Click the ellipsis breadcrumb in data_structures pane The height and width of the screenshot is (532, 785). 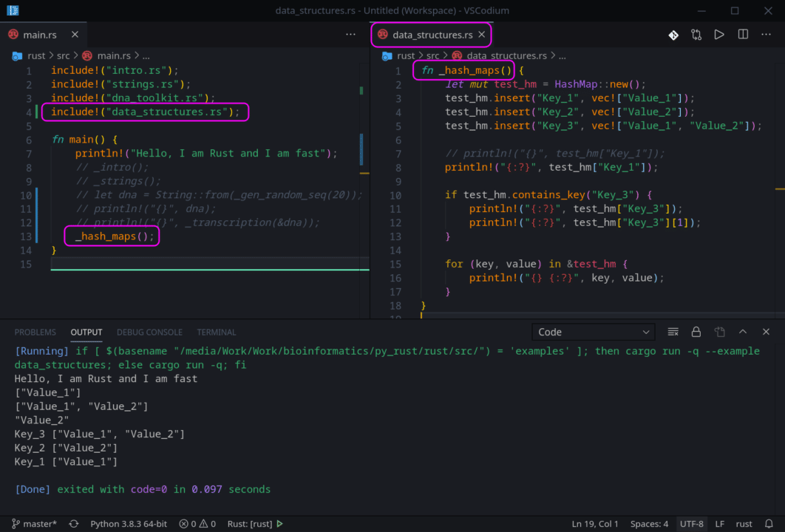[x=563, y=56]
